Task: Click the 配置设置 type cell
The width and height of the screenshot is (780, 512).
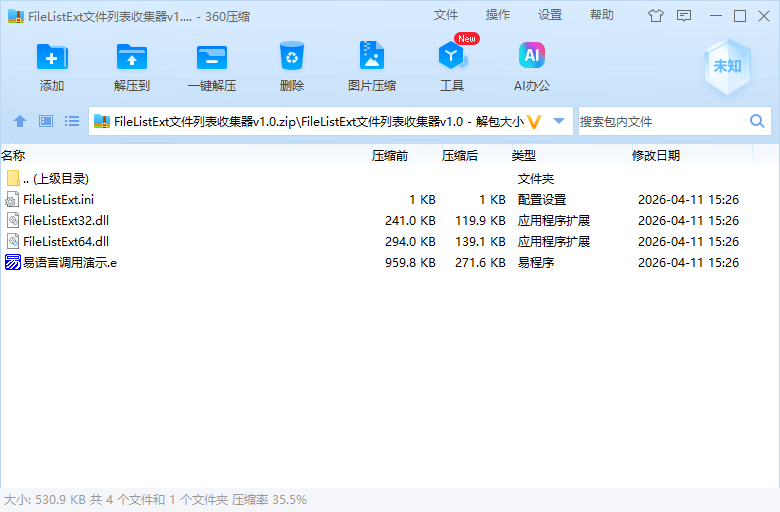Action: coord(542,200)
